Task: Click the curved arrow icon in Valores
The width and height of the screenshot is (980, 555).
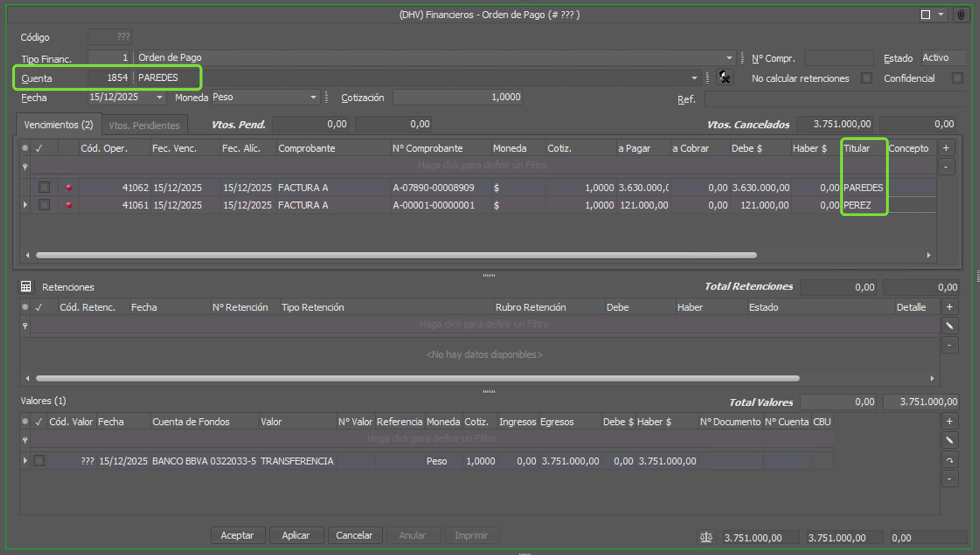Action: [949, 460]
